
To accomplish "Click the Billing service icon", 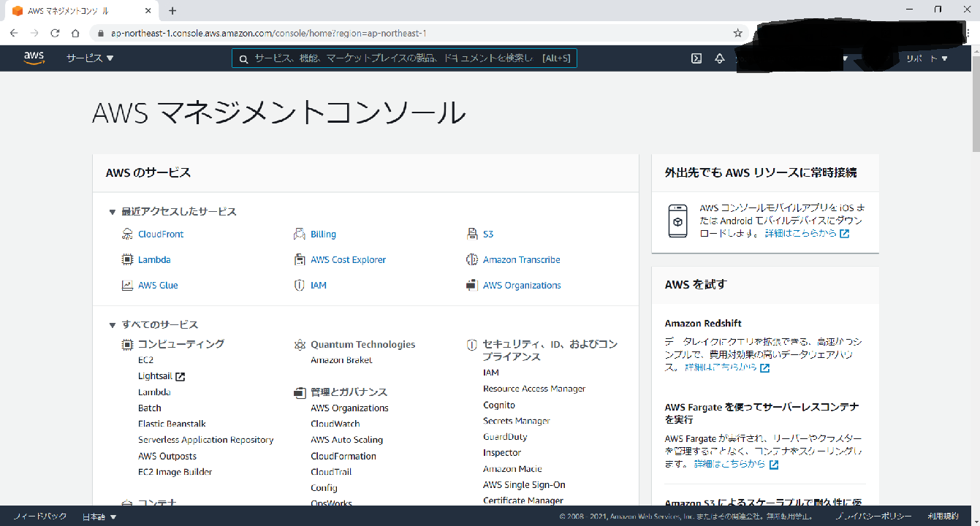I will click(x=300, y=235).
